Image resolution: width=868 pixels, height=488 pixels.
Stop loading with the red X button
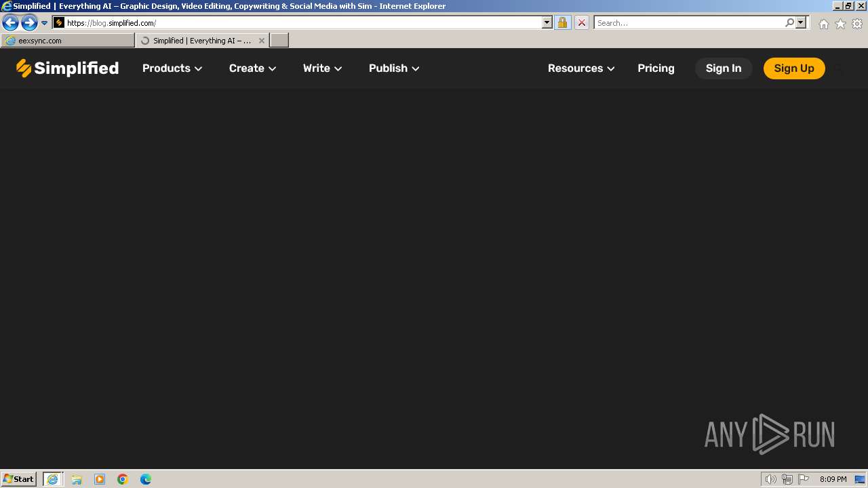[582, 23]
